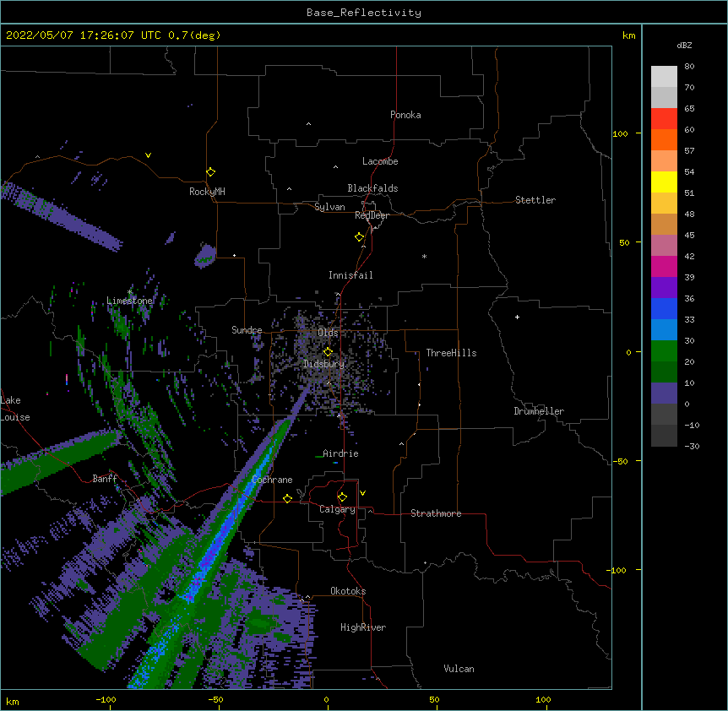
Task: Click the Okotoks town label
Action: pyautogui.click(x=348, y=591)
